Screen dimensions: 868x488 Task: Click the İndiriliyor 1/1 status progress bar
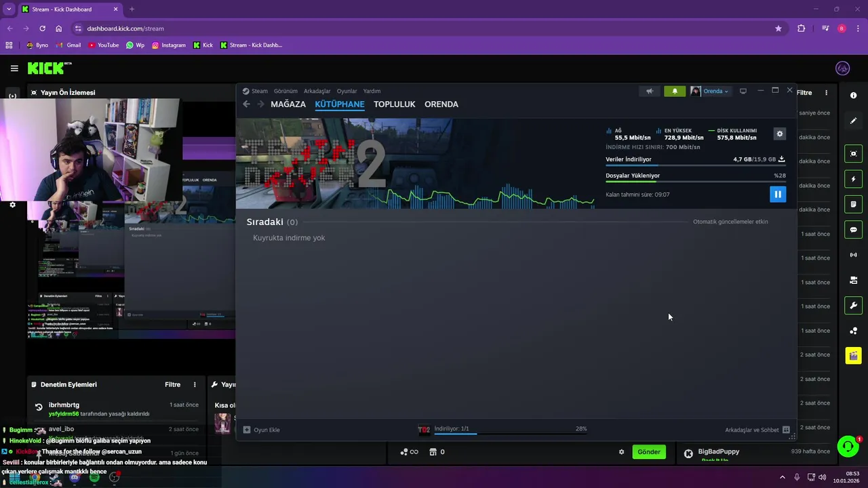(x=510, y=434)
